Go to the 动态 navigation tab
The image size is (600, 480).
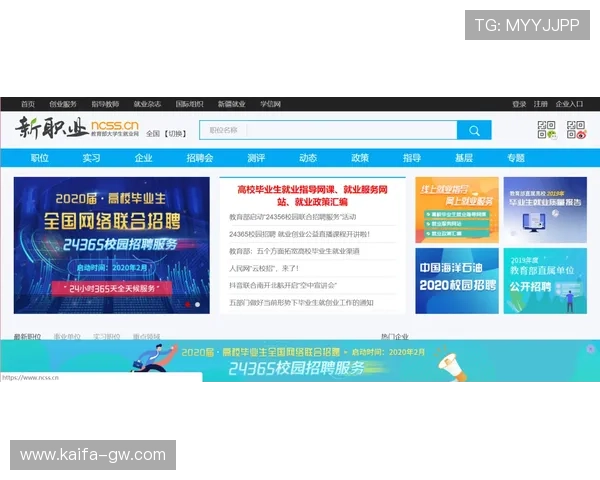point(308,158)
